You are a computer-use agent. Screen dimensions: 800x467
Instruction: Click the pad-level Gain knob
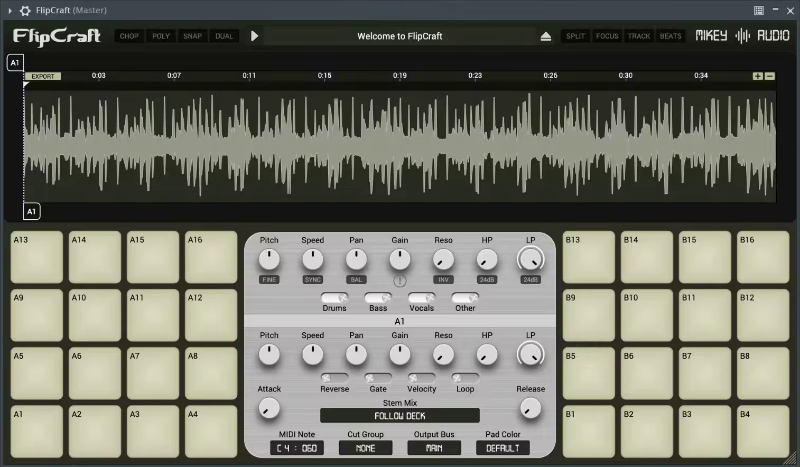[x=400, y=355]
